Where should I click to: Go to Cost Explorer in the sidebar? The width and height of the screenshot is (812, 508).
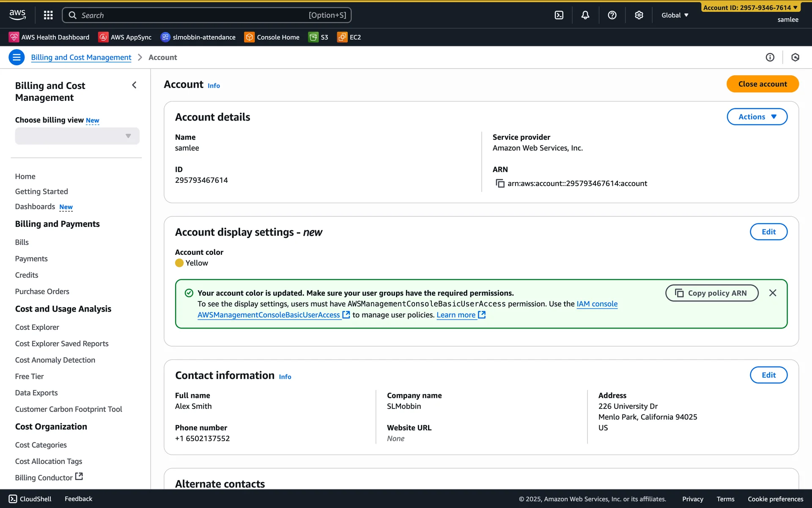[x=37, y=327]
